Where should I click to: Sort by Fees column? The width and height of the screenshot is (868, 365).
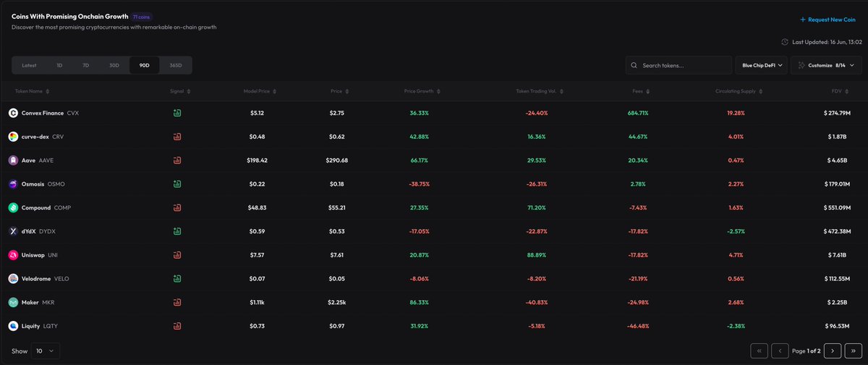point(640,92)
